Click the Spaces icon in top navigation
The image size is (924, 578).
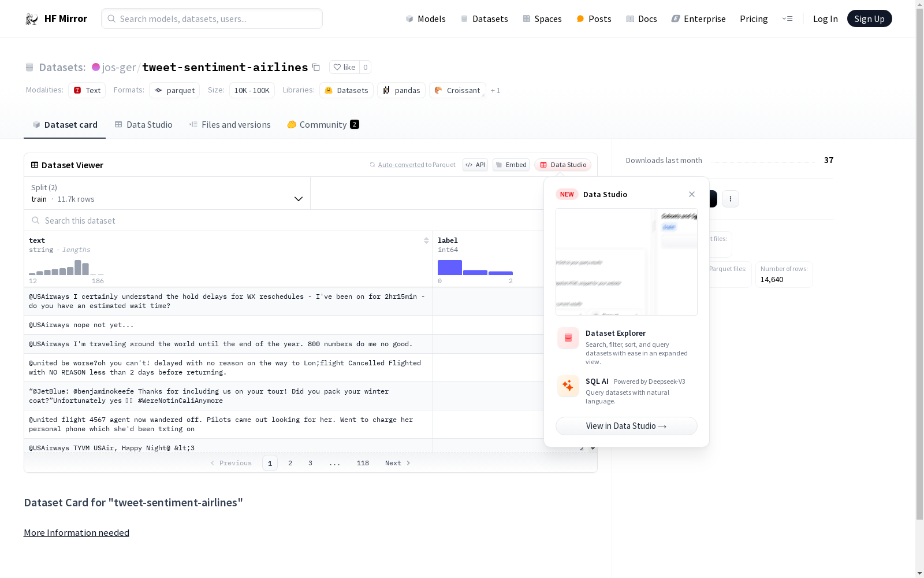(x=527, y=19)
